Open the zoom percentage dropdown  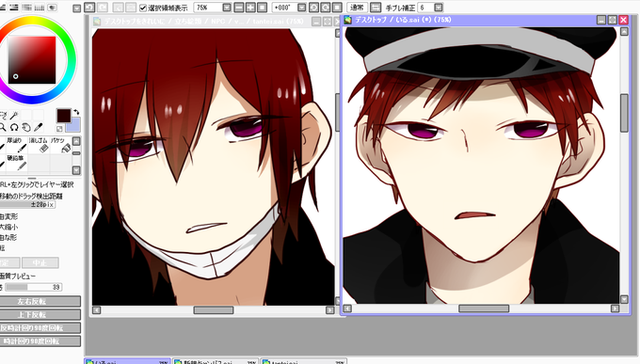pos(227,8)
